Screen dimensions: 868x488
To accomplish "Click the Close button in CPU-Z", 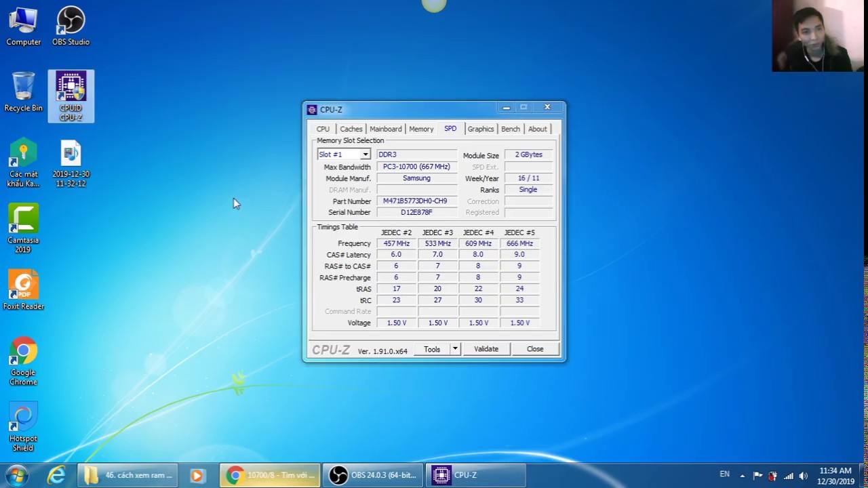I will pos(535,349).
